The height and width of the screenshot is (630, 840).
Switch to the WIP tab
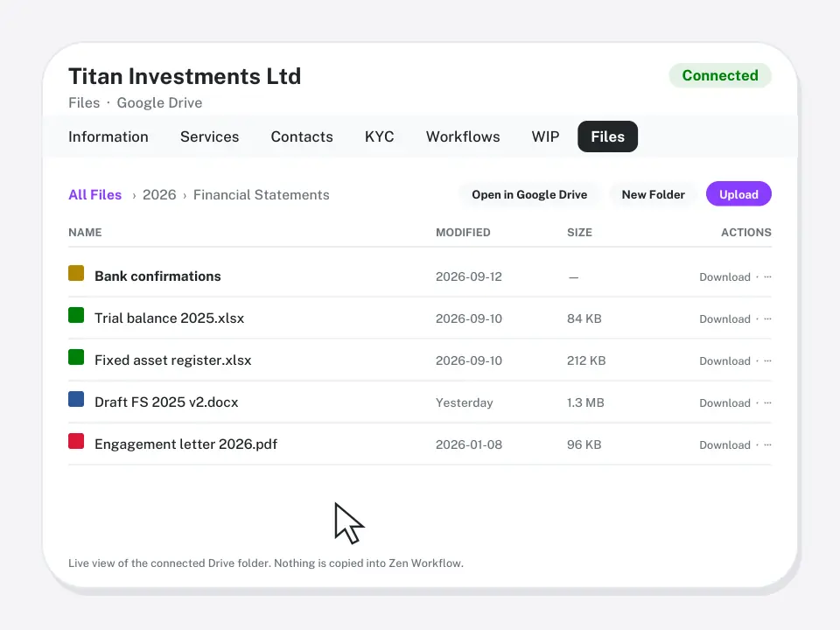point(545,136)
